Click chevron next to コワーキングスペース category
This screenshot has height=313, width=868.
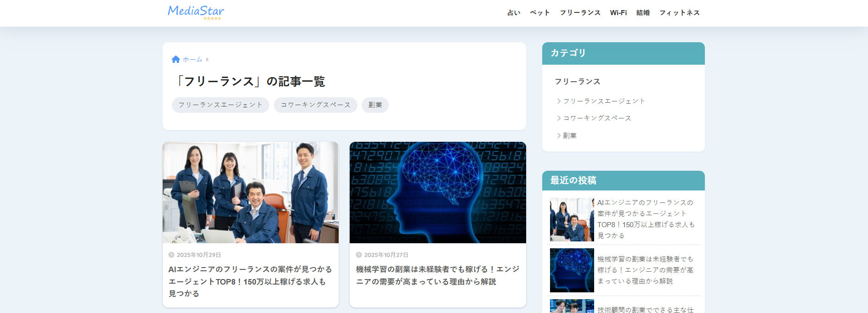(559, 118)
